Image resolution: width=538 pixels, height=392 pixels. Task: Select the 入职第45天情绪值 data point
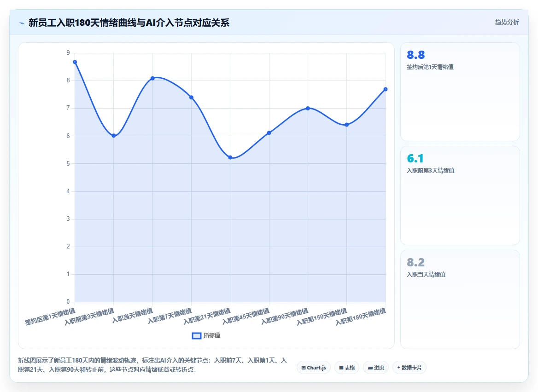click(269, 133)
